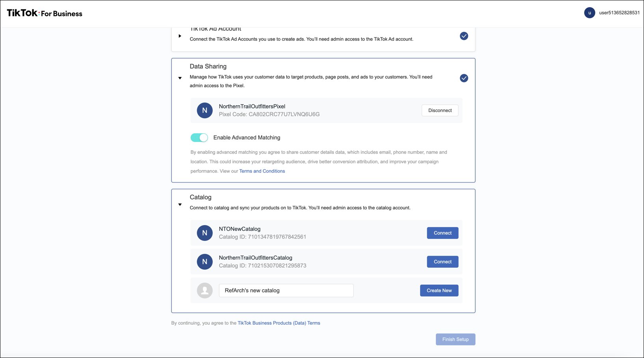Disconnect the NorthernTrailOutfittersPixel
This screenshot has width=644, height=358.
click(x=440, y=110)
